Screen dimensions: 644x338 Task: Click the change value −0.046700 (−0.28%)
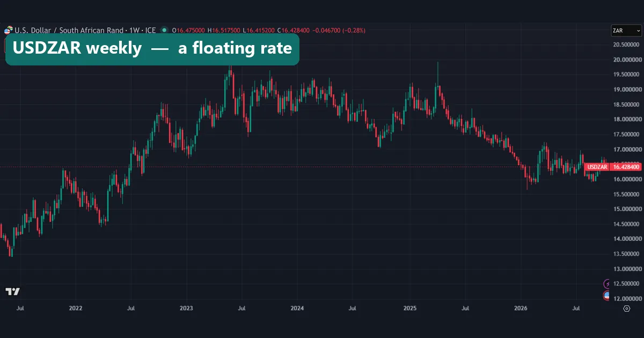point(339,31)
